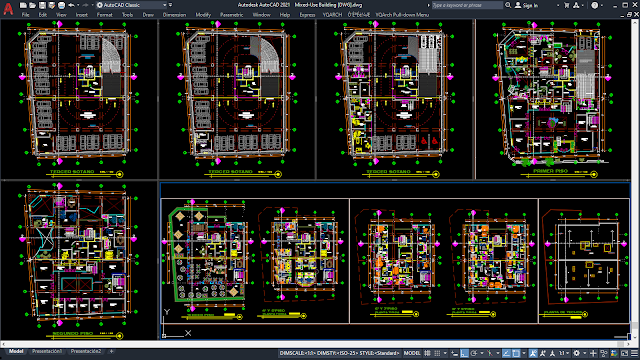This screenshot has height=360, width=640.
Task: Open the Help menu
Action: point(284,15)
